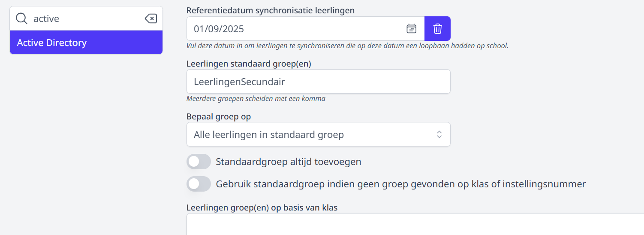Image resolution: width=644 pixels, height=235 pixels.
Task: Click the 'Leerlingen groep(en) op basis van klas' label
Action: (262, 208)
